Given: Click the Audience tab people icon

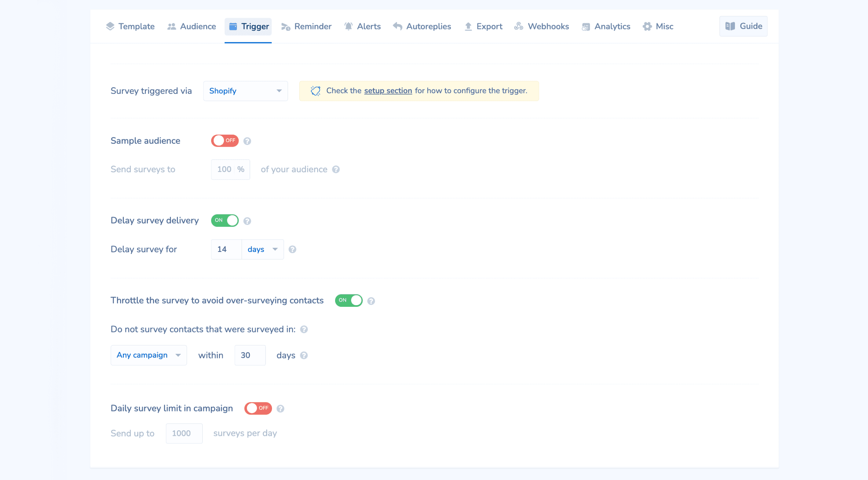Looking at the screenshot, I should pos(172,26).
